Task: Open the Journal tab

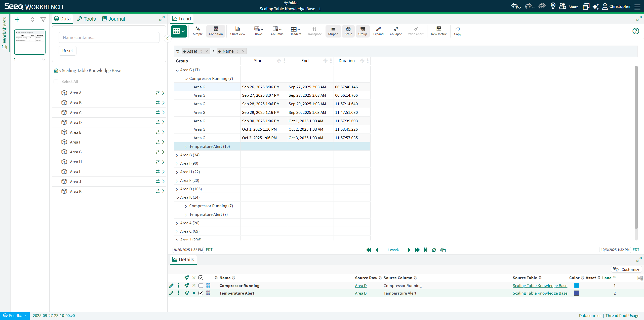Action: pyautogui.click(x=113, y=19)
